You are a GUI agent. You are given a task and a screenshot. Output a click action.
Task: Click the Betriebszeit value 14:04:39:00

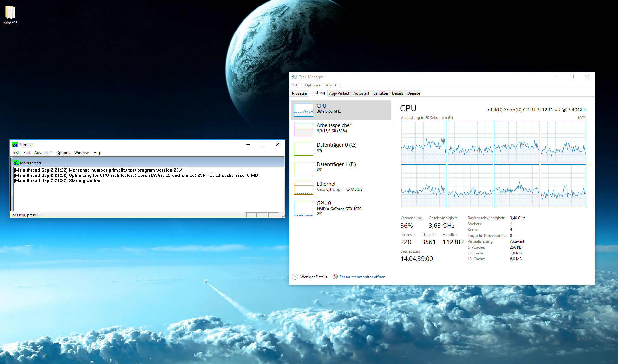tap(417, 259)
